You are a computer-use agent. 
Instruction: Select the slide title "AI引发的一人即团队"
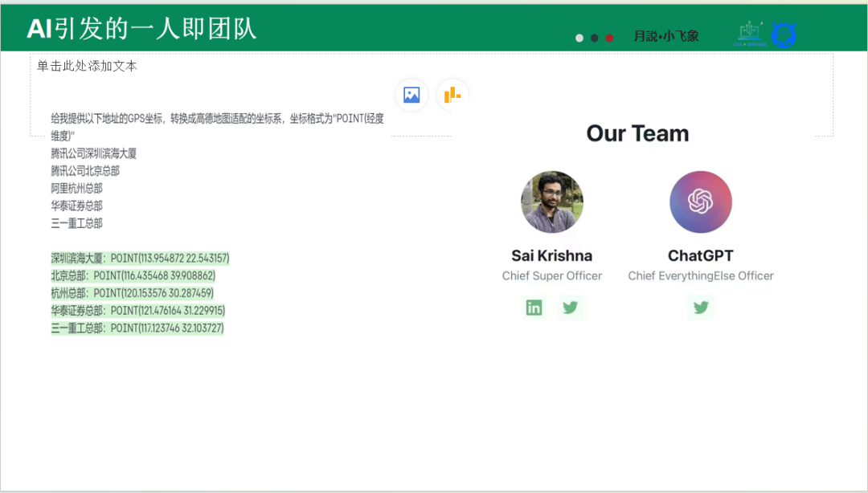[141, 29]
